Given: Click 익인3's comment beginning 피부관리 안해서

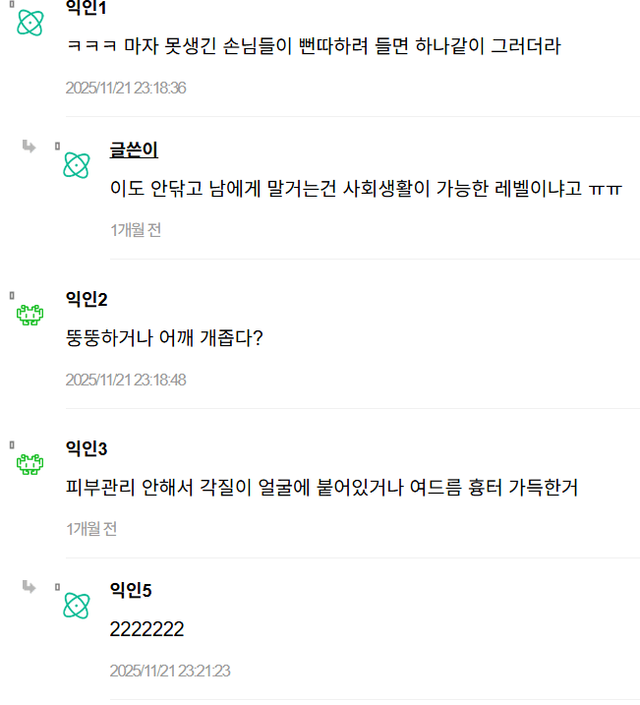Looking at the screenshot, I should pyautogui.click(x=321, y=488).
